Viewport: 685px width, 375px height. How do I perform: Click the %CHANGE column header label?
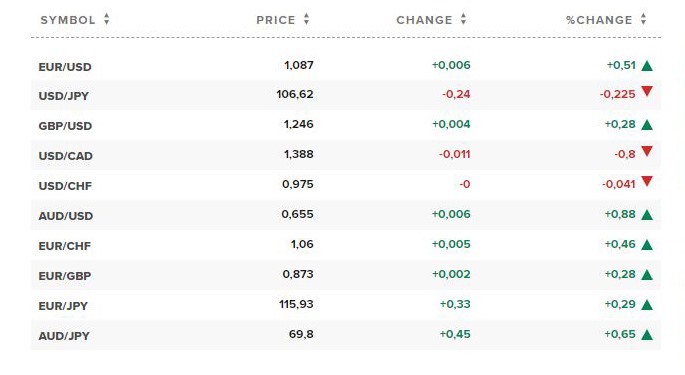tap(599, 20)
